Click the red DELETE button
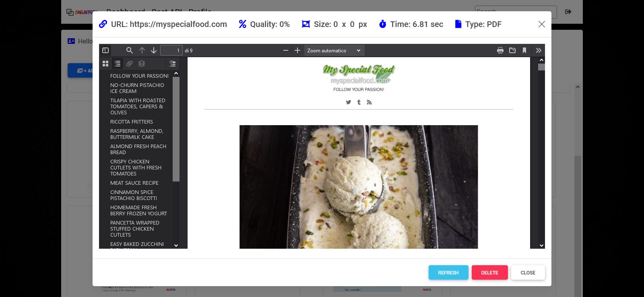 coord(490,272)
